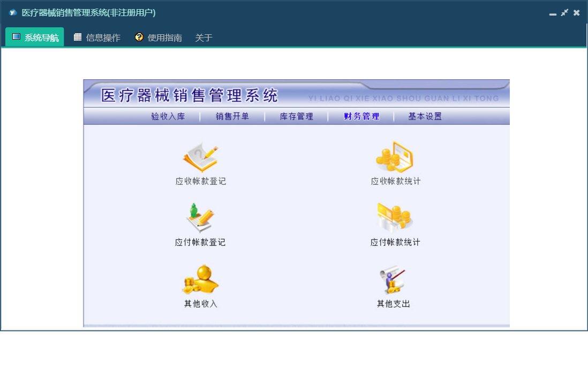Open the 应付帐款统计 icon

(x=395, y=217)
